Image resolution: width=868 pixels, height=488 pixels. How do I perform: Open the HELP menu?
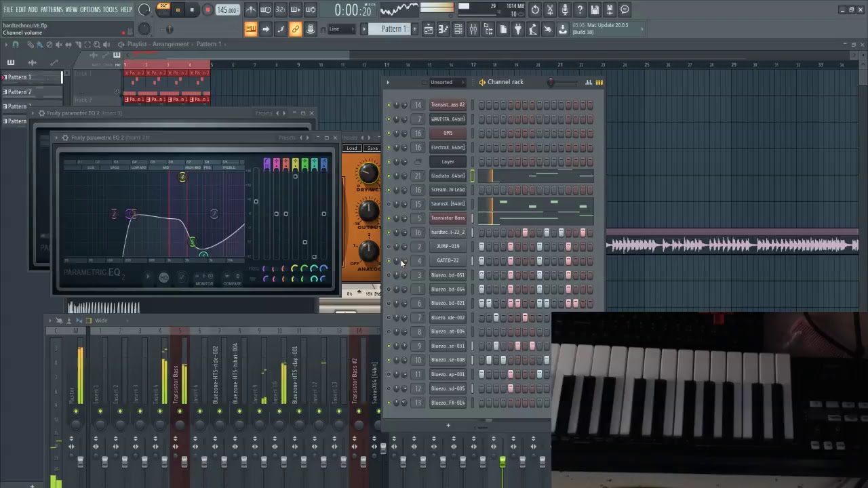(x=127, y=9)
